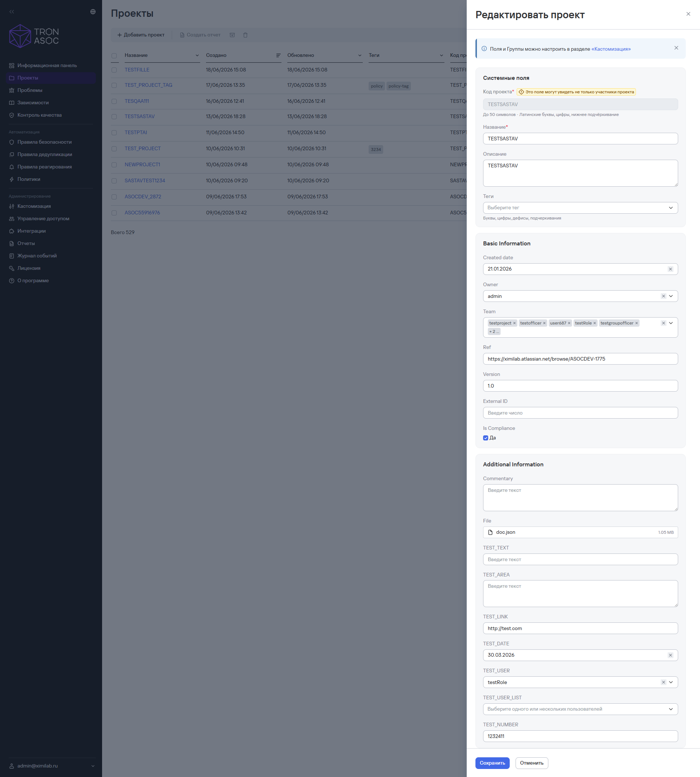Remove testofficer chip from Team

544,323
